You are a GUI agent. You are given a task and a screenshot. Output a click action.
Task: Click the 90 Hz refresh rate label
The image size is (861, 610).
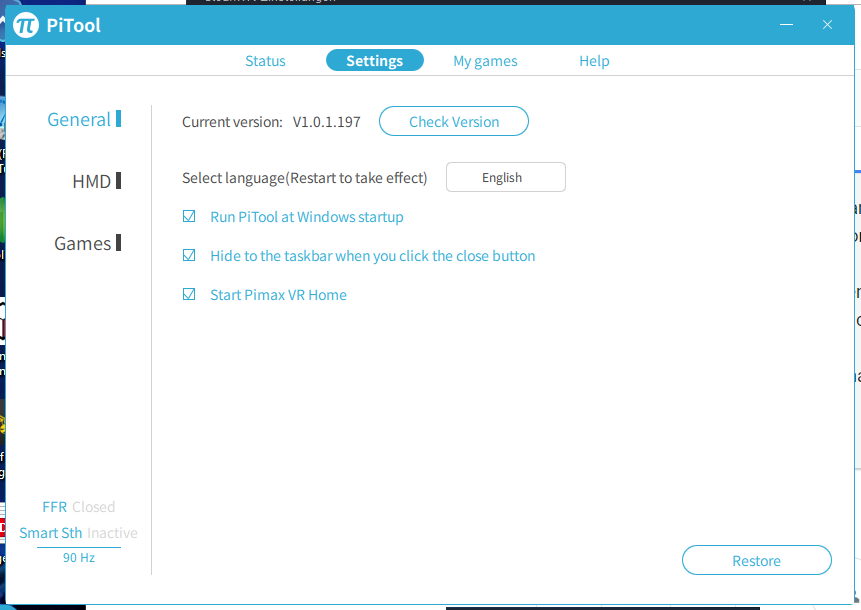tap(79, 558)
